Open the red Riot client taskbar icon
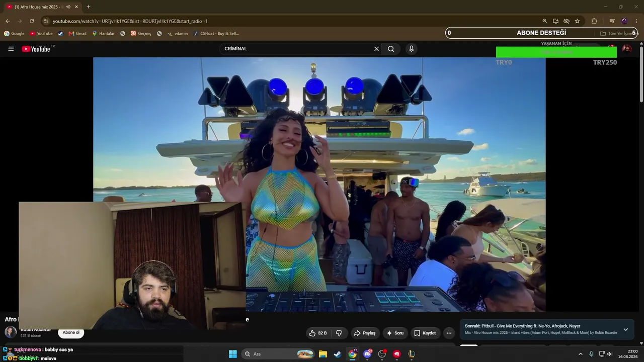The height and width of the screenshot is (362, 644). point(397,354)
